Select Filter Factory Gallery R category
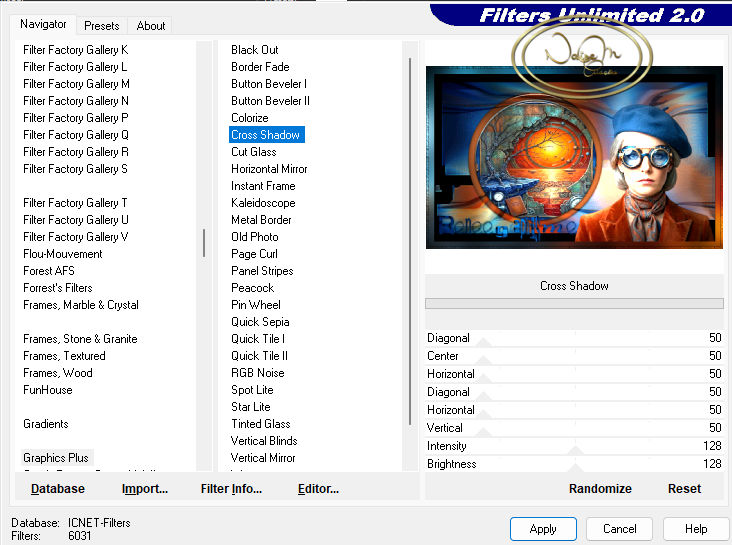Screen dimensions: 732x545 76,152
